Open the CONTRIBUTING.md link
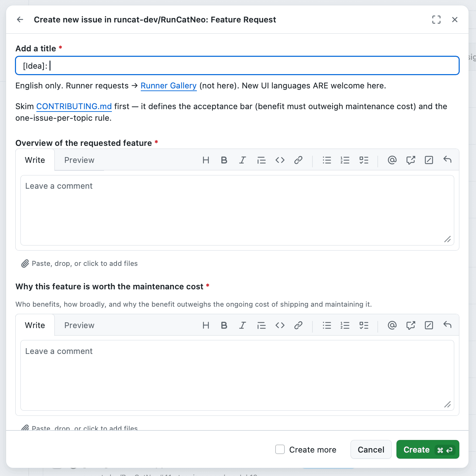This screenshot has width=476, height=476. click(74, 106)
